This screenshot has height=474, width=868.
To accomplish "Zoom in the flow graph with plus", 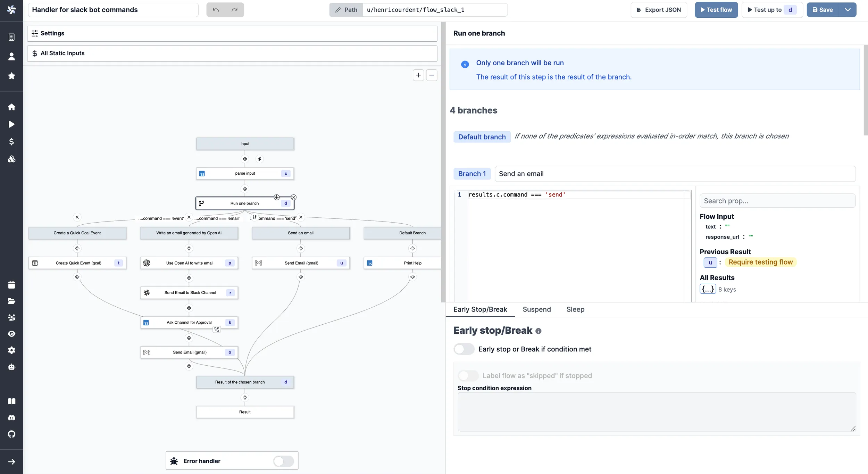I will 418,75.
